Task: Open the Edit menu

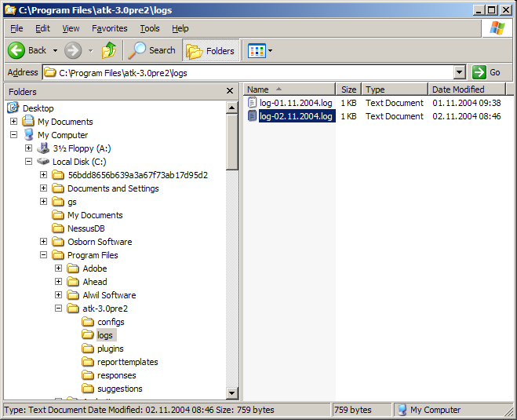Action: [42, 29]
